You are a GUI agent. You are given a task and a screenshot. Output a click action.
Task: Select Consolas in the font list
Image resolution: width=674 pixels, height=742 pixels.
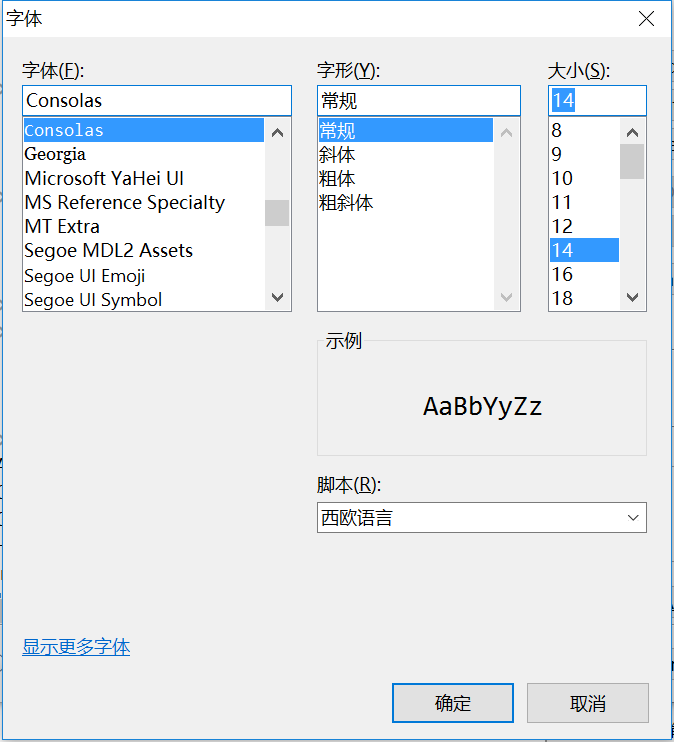(144, 130)
